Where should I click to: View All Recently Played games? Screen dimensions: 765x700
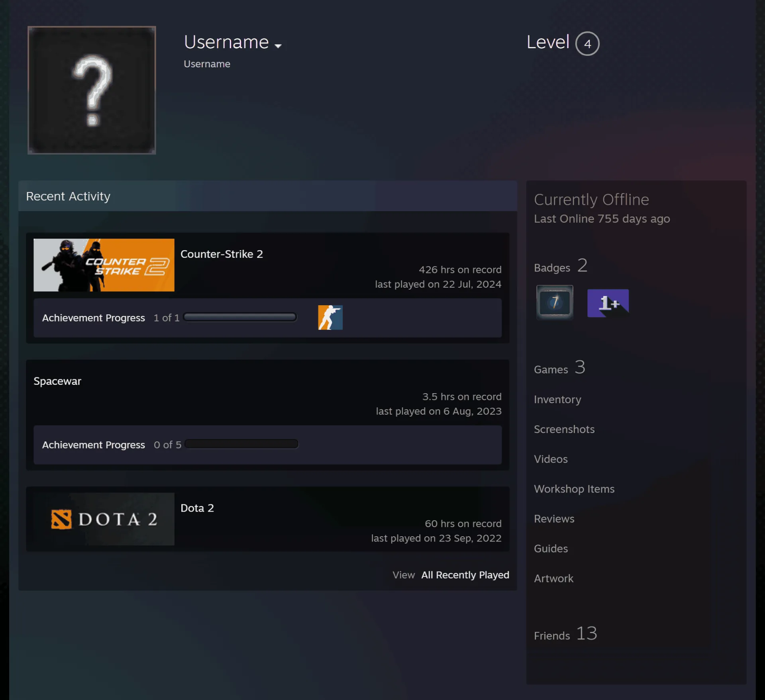[465, 575]
